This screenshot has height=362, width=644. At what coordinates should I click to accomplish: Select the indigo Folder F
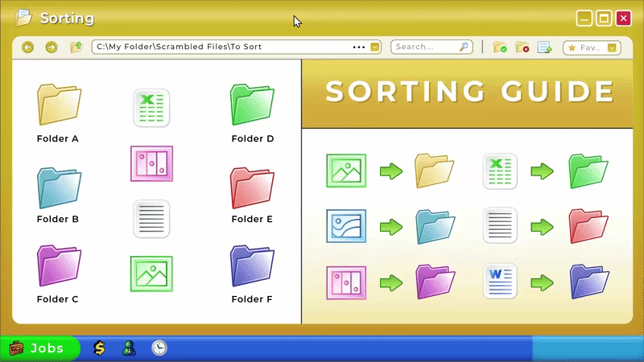(252, 265)
